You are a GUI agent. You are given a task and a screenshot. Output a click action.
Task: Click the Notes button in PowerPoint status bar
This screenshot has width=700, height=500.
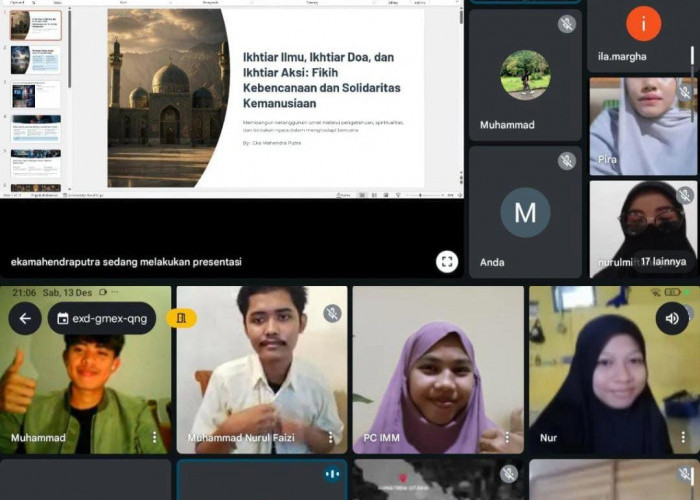(344, 195)
